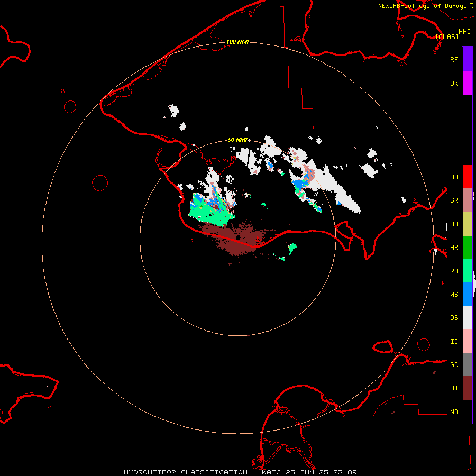Screen dimensions: 476x476
Task: Click the [CLAS] legend header
Action: coord(447,36)
